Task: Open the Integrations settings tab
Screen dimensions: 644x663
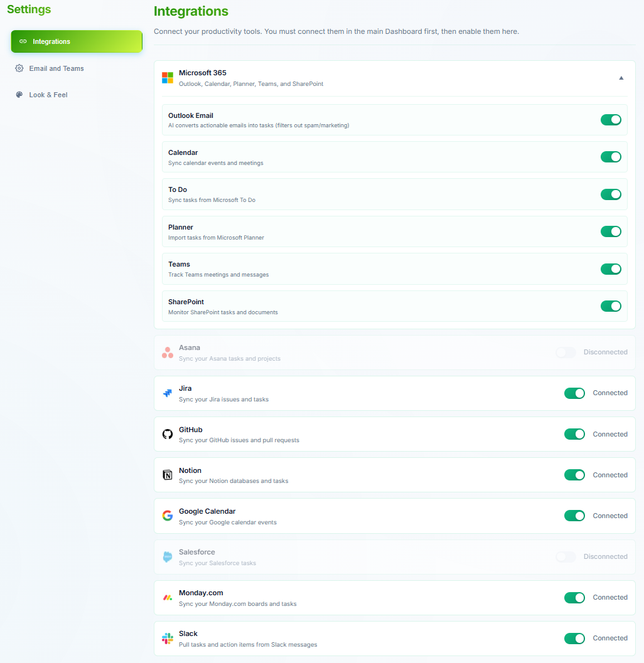Action: (77, 41)
